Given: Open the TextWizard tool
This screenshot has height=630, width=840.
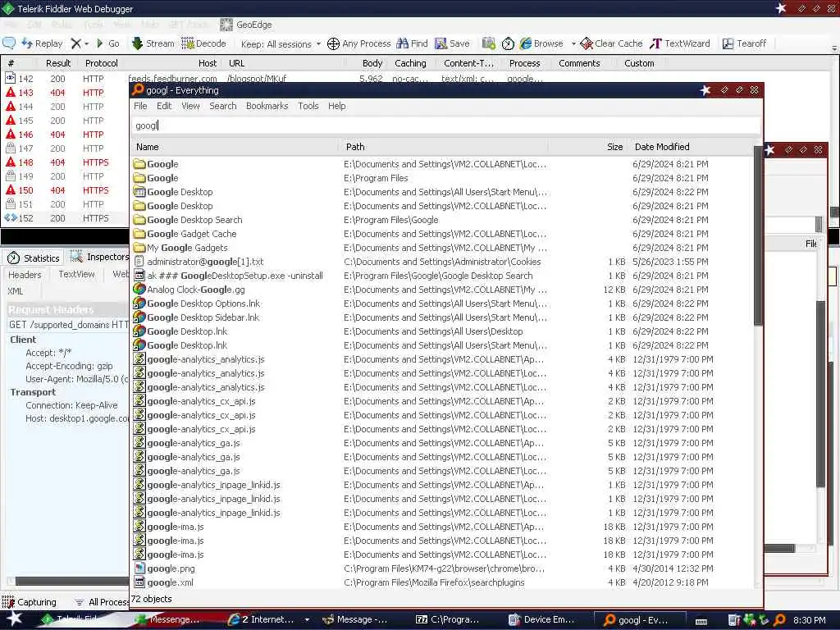Looking at the screenshot, I should pos(680,43).
